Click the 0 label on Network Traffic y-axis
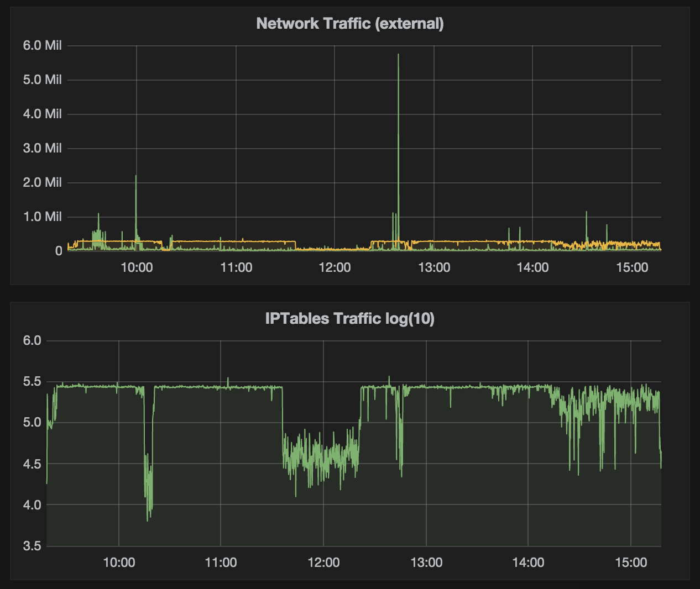 tap(59, 251)
